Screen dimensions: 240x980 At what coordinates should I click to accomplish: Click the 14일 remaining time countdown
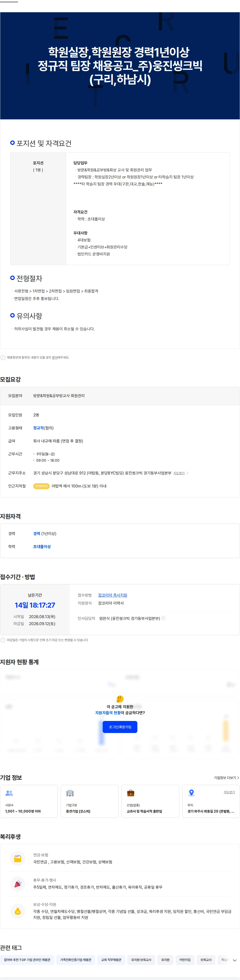(35, 605)
